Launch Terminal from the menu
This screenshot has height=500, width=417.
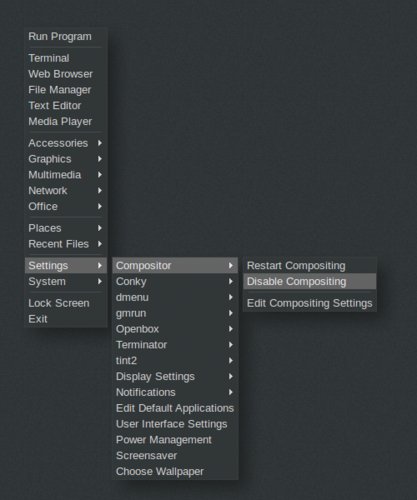click(x=66, y=58)
